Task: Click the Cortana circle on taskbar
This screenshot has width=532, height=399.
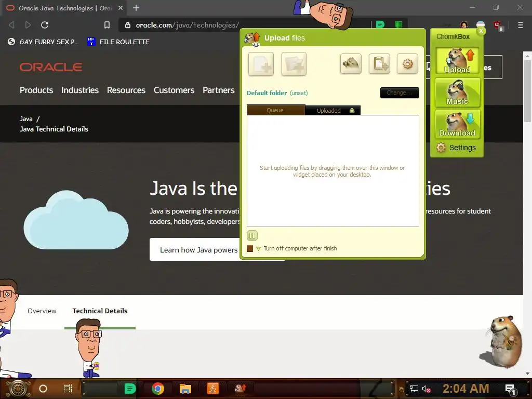Action: pyautogui.click(x=43, y=389)
